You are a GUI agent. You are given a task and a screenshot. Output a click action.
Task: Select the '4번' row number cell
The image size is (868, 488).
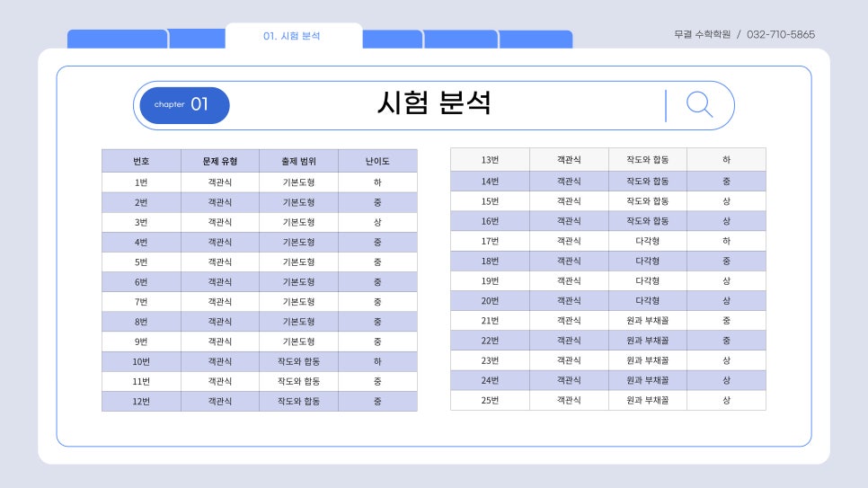tap(141, 242)
